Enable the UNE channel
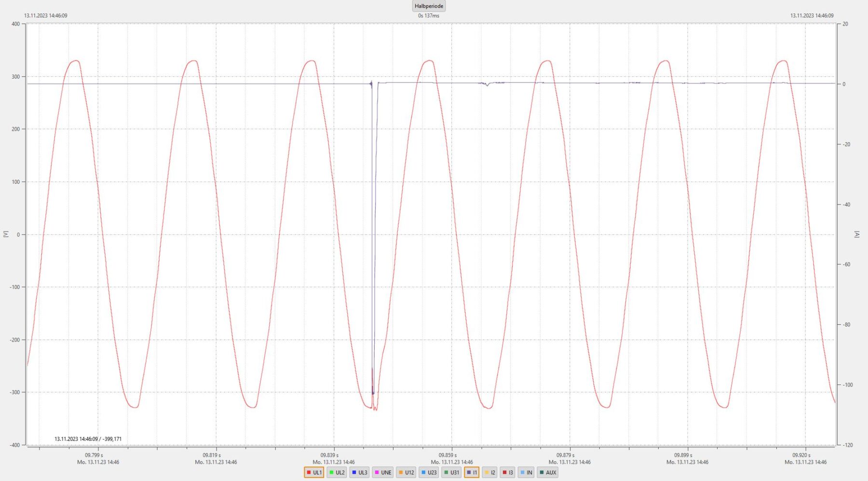 [x=383, y=472]
